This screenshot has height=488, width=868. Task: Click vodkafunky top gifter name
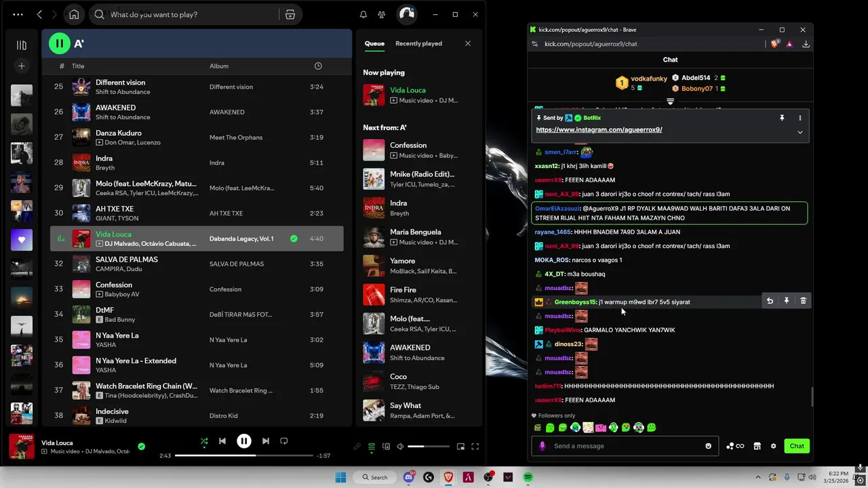(649, 79)
